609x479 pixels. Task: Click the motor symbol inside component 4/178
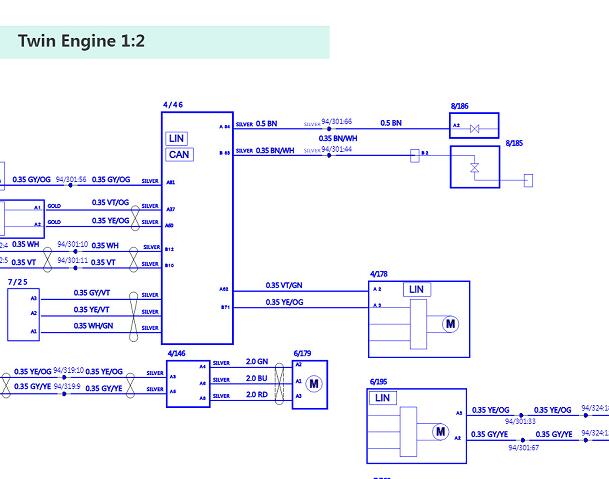click(x=451, y=324)
